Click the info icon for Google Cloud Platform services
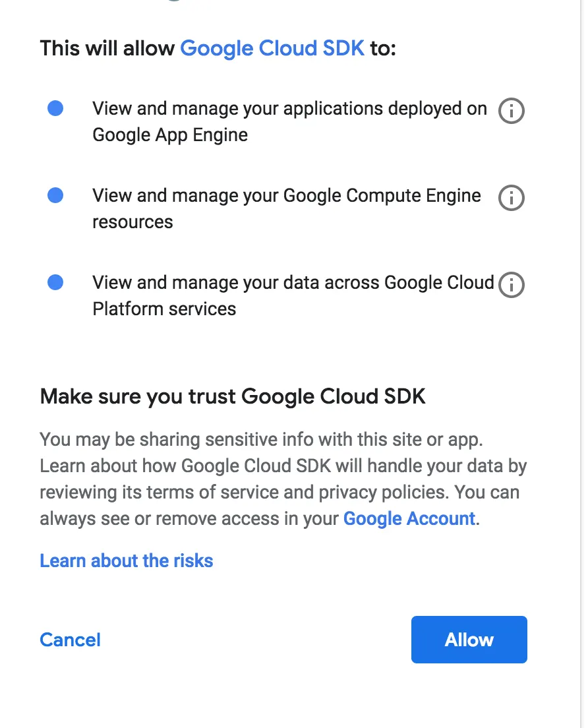The height and width of the screenshot is (728, 588). point(511,285)
